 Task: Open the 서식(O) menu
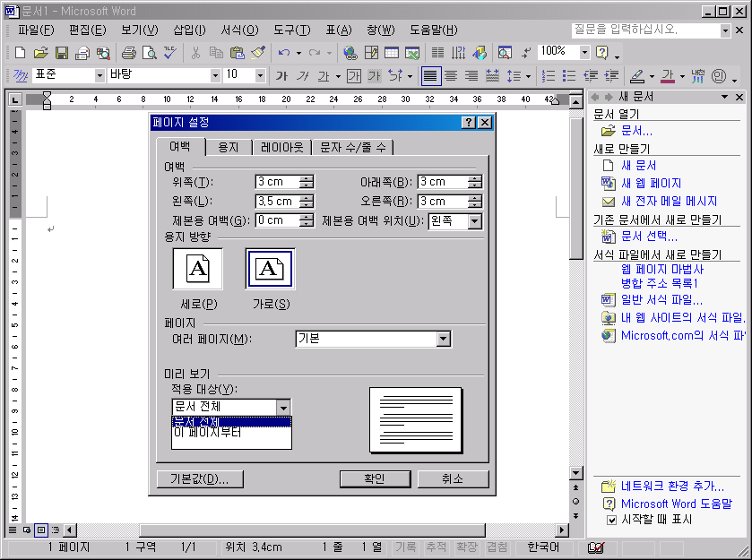click(239, 30)
